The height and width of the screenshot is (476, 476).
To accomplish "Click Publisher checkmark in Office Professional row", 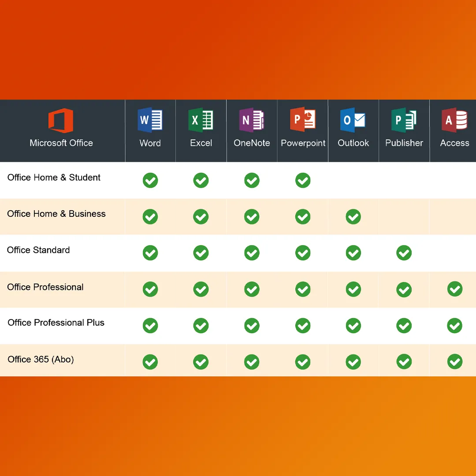I will (404, 289).
